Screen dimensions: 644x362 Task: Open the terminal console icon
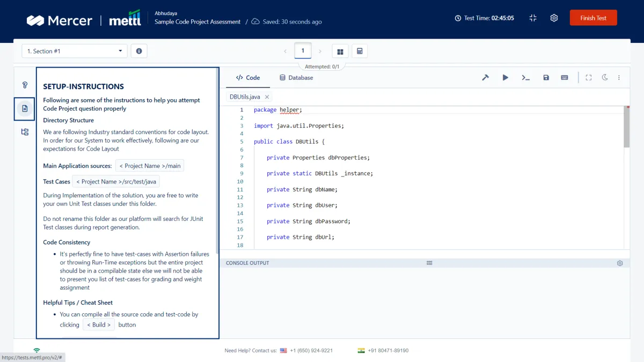(x=525, y=78)
